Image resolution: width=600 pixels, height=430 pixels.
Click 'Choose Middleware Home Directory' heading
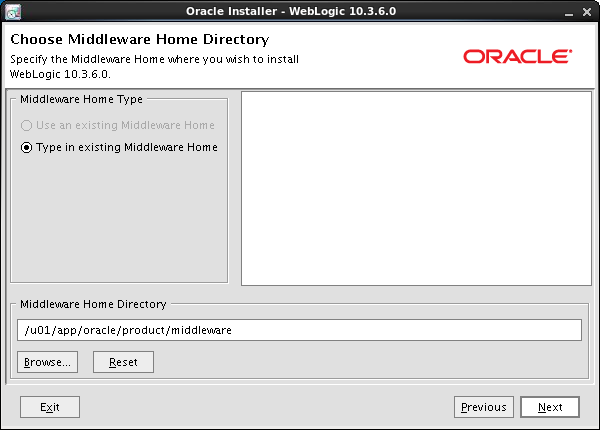coord(140,39)
